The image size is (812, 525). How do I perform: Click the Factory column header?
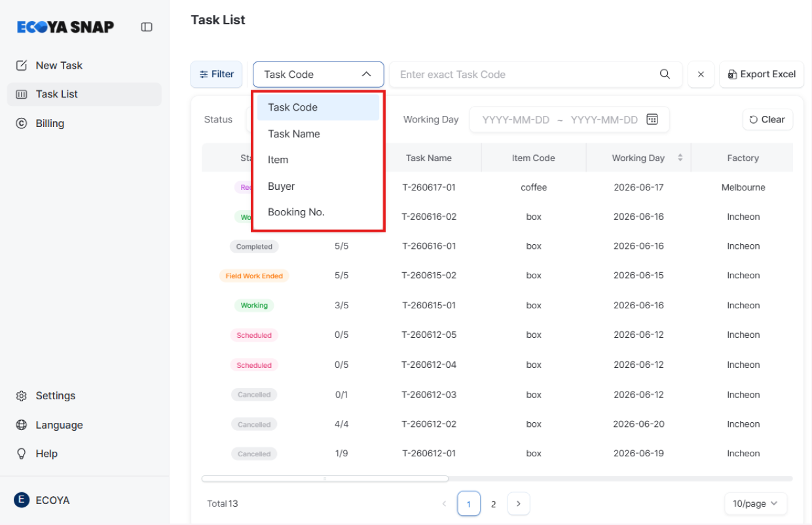point(743,158)
